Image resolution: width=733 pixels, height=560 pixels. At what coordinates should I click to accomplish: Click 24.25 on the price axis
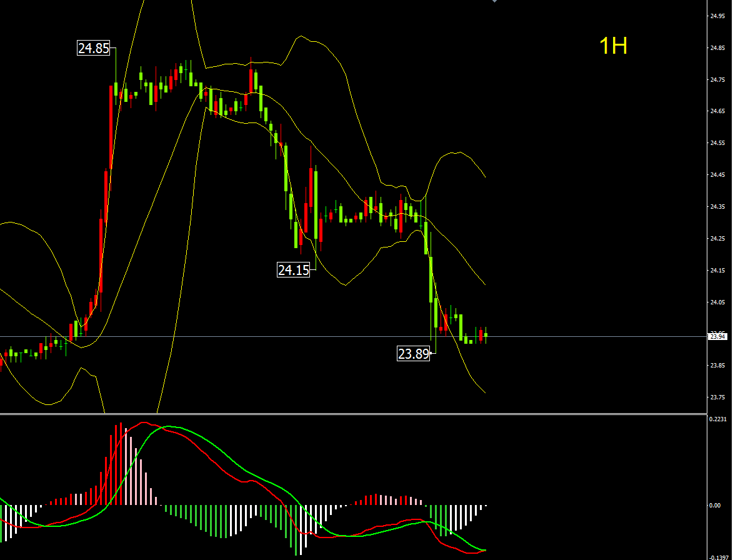[717, 238]
